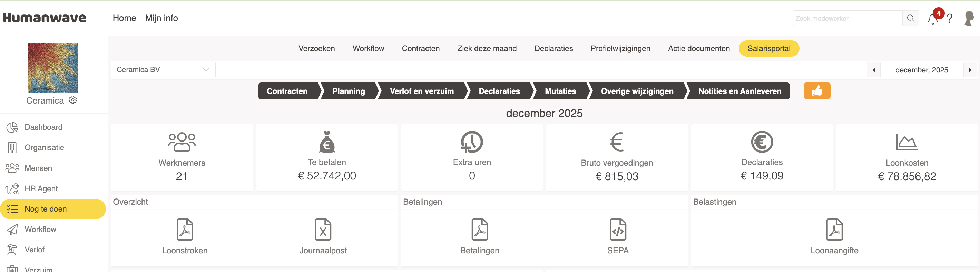Switch to the Salarisportal tab
980x272 pixels.
(768, 48)
